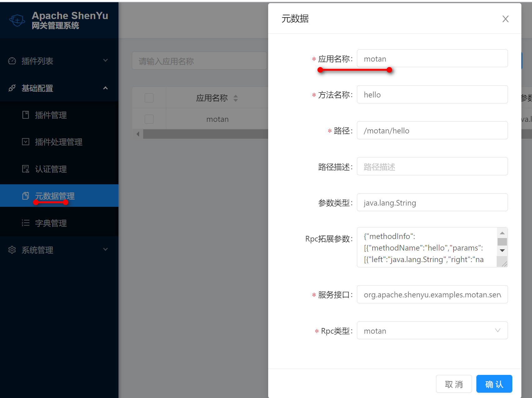Select the 认证管理 sidebar icon
The image size is (532, 398).
(x=26, y=169)
